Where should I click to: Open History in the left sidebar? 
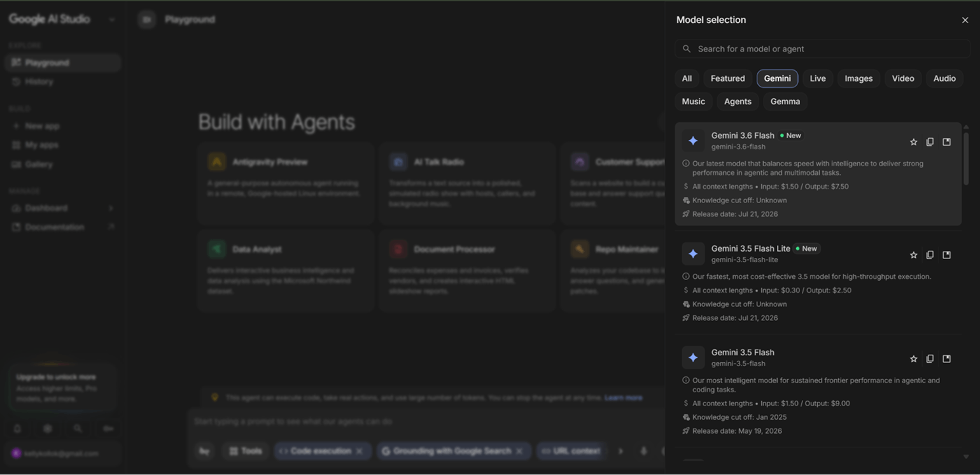(x=62, y=82)
